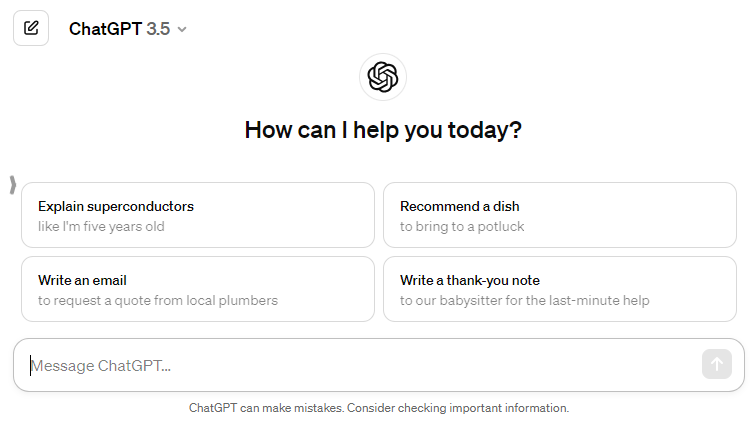Image resolution: width=755 pixels, height=425 pixels.
Task: Click the blinking text cursor in message box
Action: tap(31, 365)
